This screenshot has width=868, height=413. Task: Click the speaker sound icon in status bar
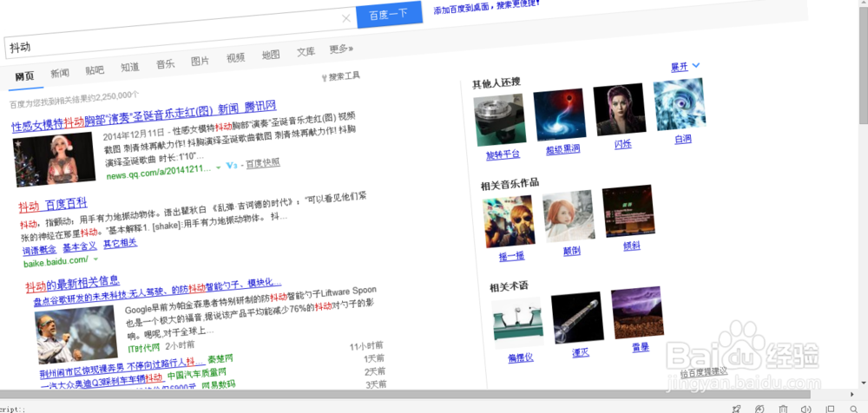806,409
